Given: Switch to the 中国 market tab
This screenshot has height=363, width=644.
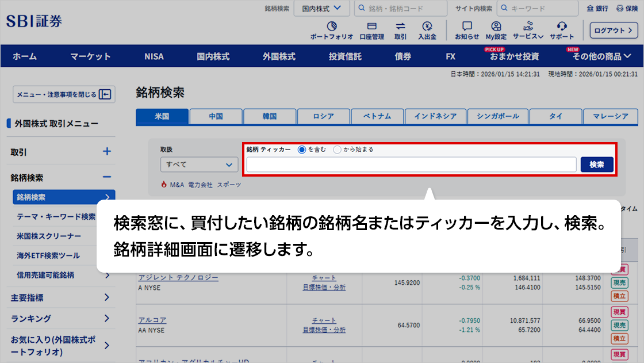Looking at the screenshot, I should click(216, 116).
